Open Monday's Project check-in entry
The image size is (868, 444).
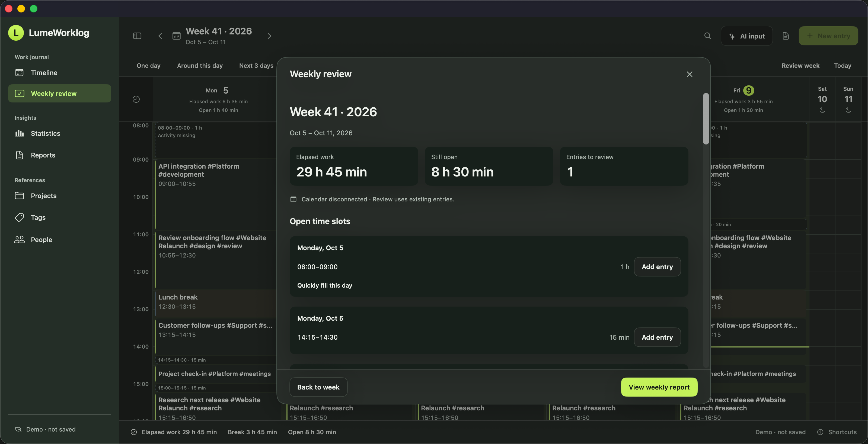[x=216, y=374]
